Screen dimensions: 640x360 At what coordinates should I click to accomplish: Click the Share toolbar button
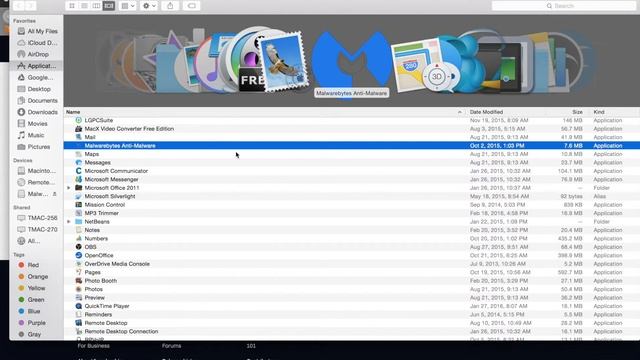pos(170,6)
